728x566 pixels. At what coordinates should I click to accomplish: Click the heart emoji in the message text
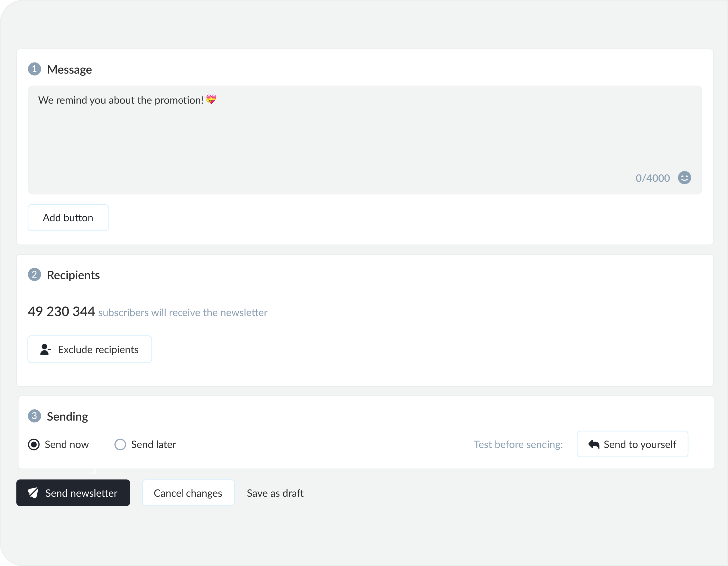pos(211,100)
